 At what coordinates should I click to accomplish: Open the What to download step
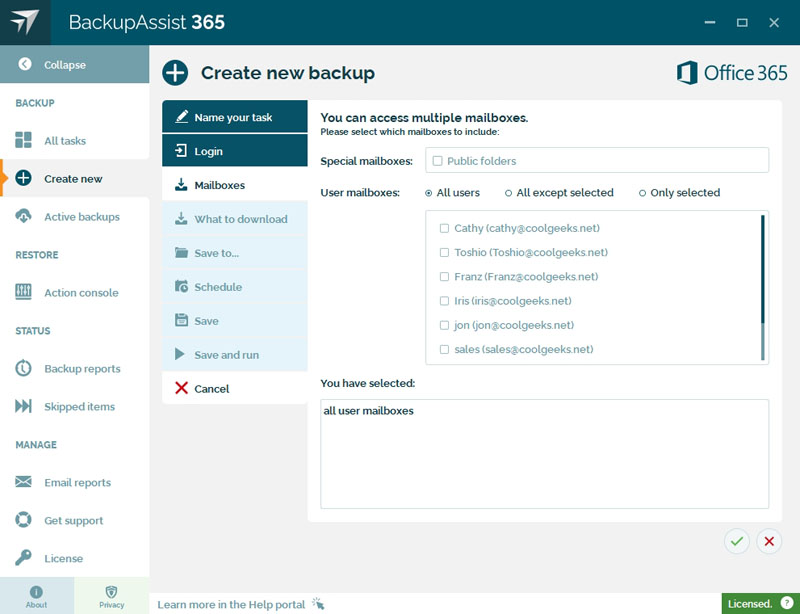tap(235, 218)
